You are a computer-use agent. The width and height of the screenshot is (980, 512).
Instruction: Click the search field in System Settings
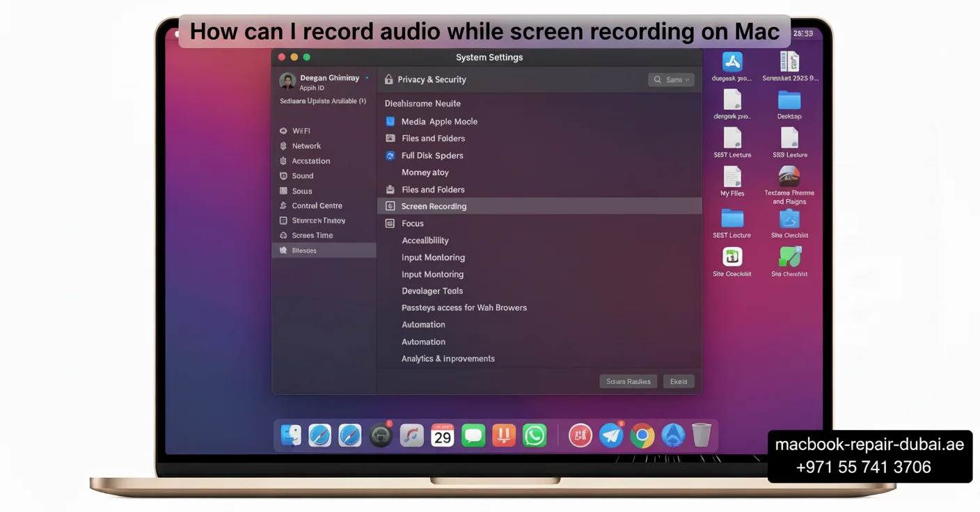(x=668, y=80)
